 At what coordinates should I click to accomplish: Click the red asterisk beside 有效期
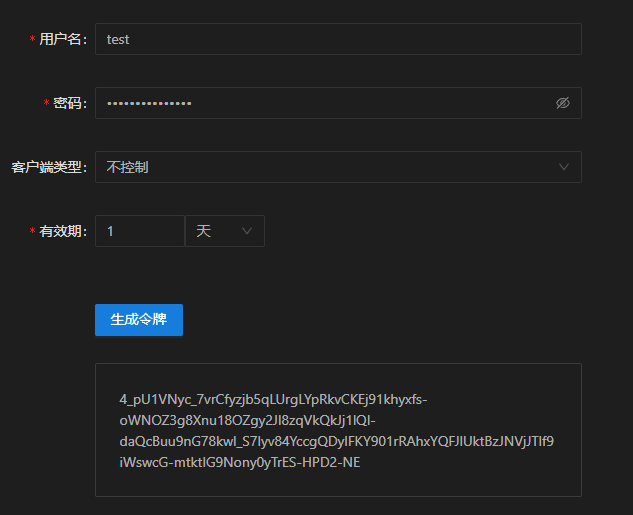tap(33, 232)
